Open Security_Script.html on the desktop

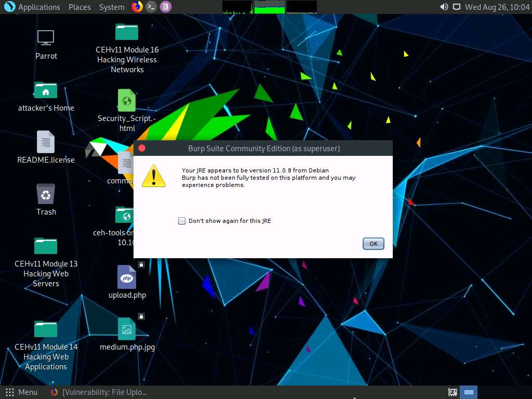point(127,100)
